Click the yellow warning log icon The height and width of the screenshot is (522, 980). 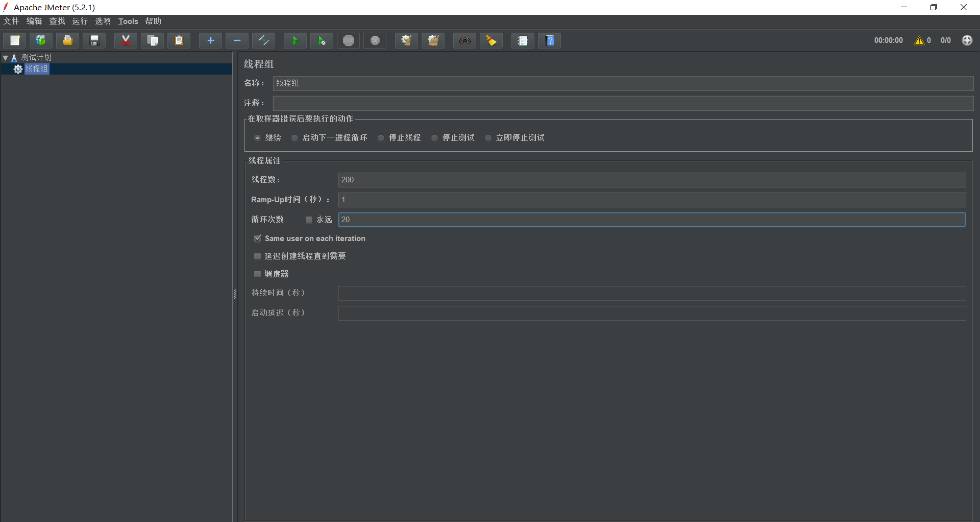tap(919, 40)
